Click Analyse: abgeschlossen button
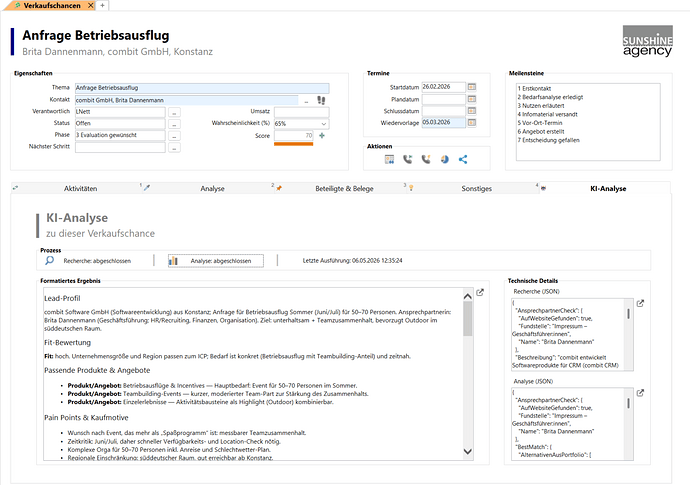Image resolution: width=690 pixels, height=485 pixels. [x=216, y=261]
